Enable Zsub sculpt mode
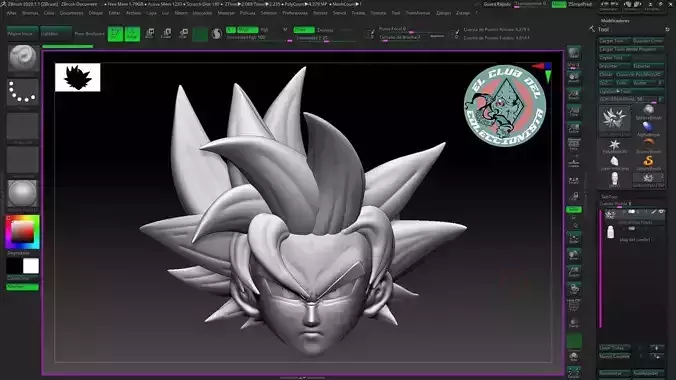 point(325,30)
